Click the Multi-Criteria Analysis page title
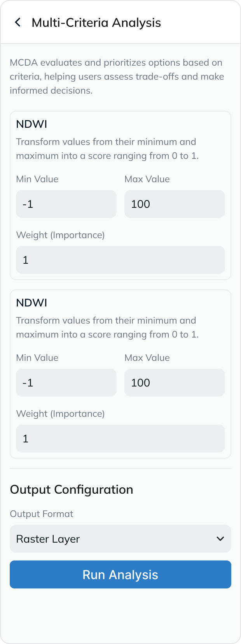This screenshot has width=241, height=644. [x=96, y=23]
